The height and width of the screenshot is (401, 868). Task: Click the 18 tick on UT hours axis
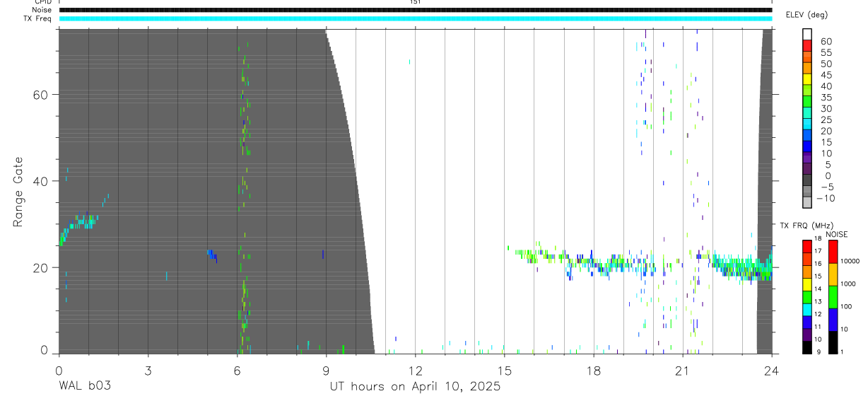pos(594,368)
